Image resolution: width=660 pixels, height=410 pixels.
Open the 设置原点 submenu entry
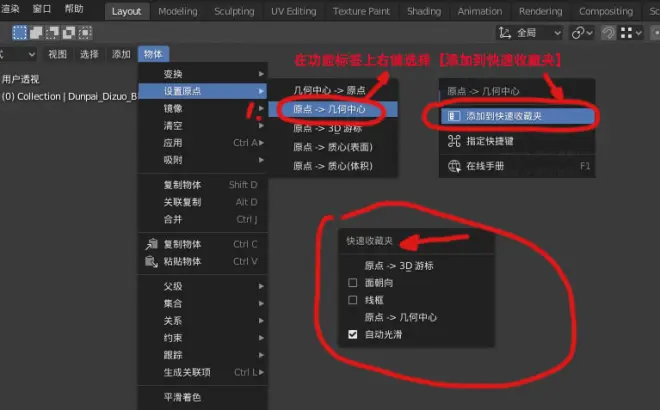203,91
